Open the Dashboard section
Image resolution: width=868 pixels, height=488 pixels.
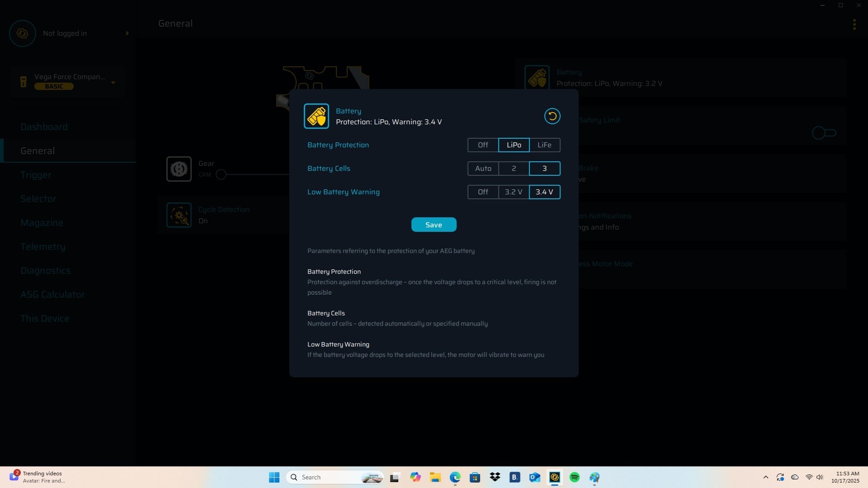[x=44, y=127]
